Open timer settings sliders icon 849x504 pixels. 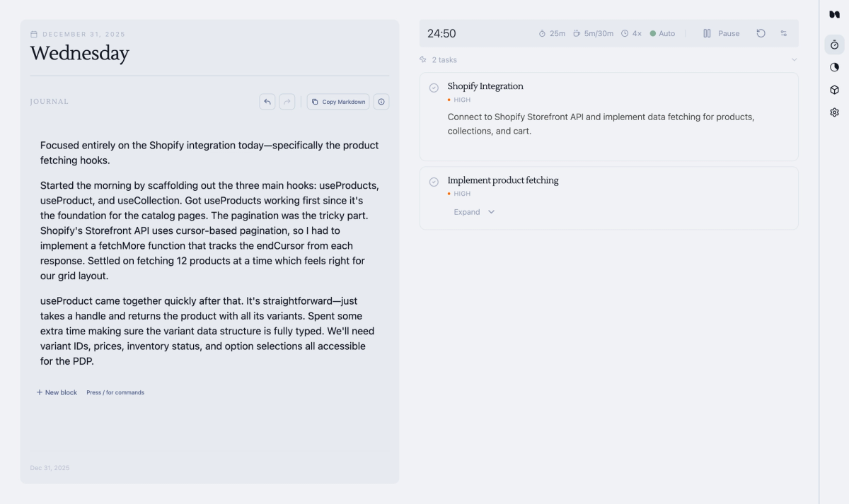click(x=784, y=33)
